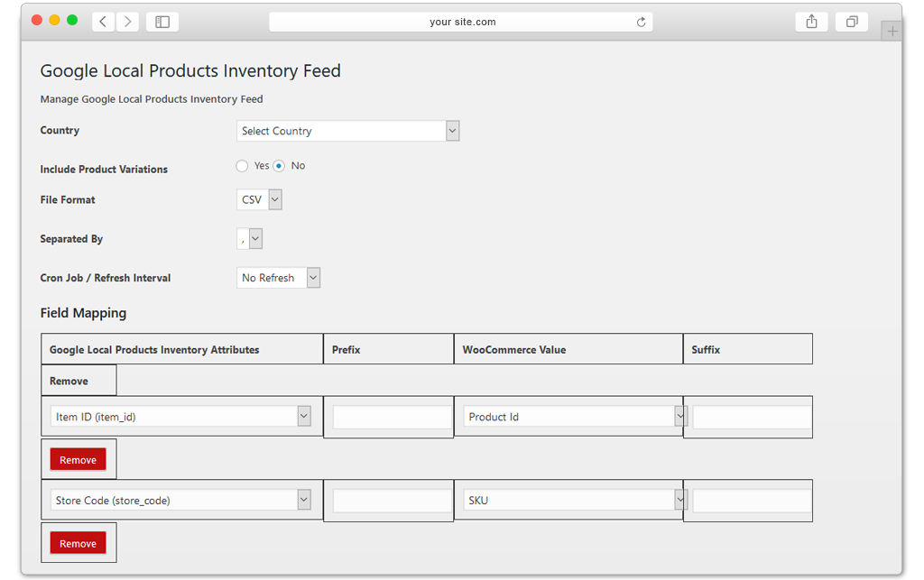Go forward with the browser forward arrow
This screenshot has height=580, width=924.
tap(127, 22)
